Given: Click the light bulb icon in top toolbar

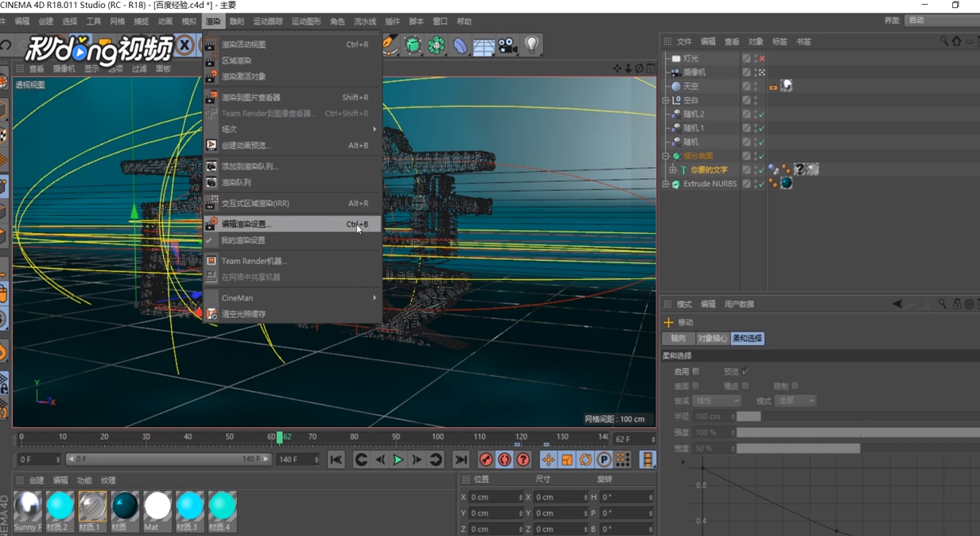Looking at the screenshot, I should click(x=531, y=46).
